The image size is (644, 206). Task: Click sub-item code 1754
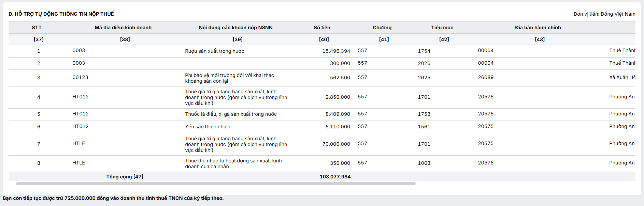click(x=424, y=51)
